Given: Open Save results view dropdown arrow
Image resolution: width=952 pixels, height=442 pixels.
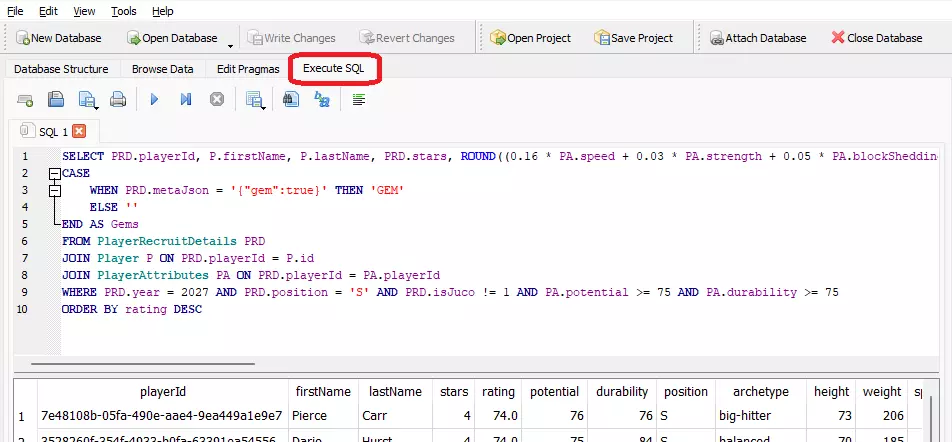Looking at the screenshot, I should pyautogui.click(x=263, y=108).
